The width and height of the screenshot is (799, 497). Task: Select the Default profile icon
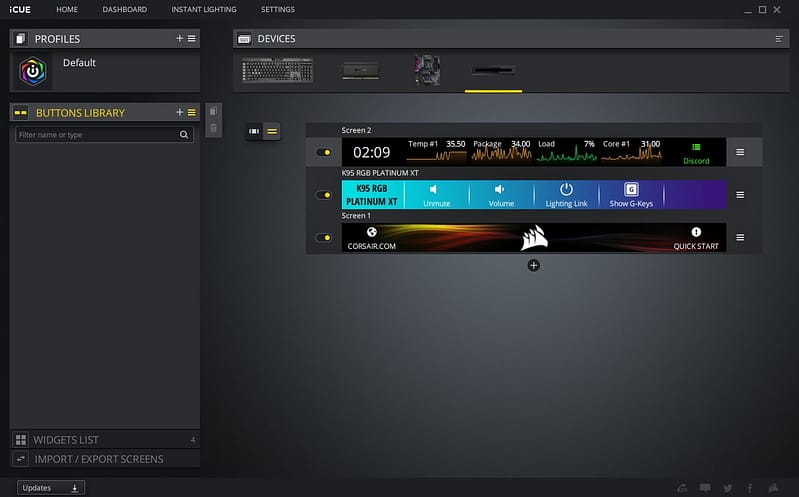tap(33, 71)
